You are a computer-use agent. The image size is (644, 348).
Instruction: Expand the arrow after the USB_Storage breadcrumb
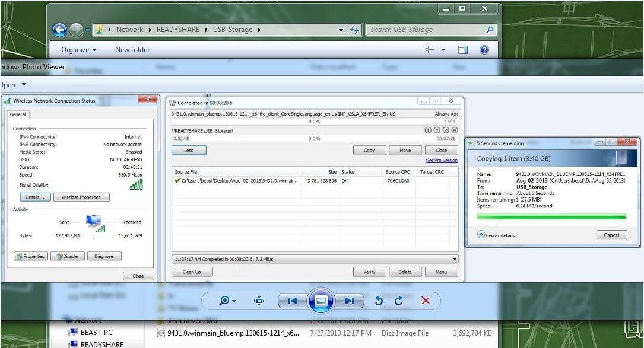(259, 30)
